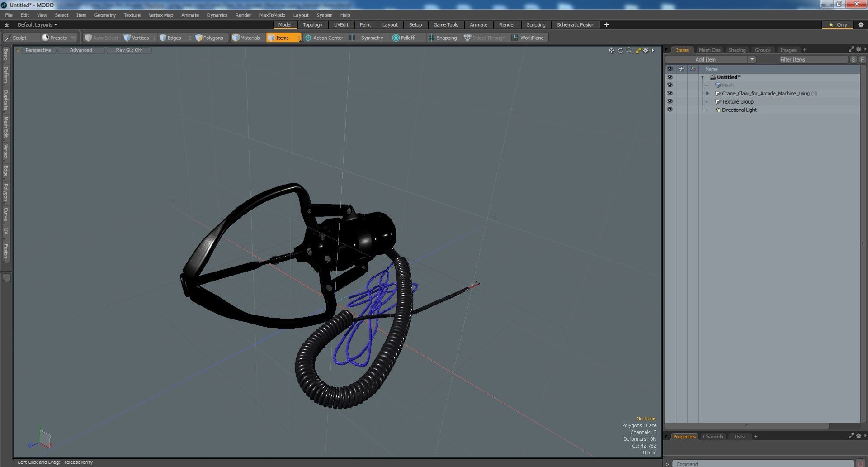Click the add layout tab plus icon
The width and height of the screenshot is (868, 467).
click(x=606, y=25)
